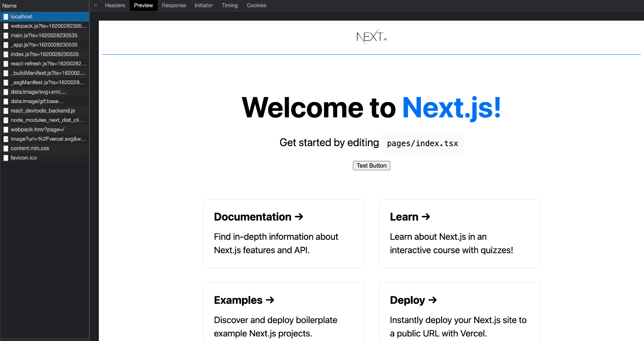Select the webpack.js request row
Image resolution: width=644 pixels, height=341 pixels.
pyautogui.click(x=45, y=26)
